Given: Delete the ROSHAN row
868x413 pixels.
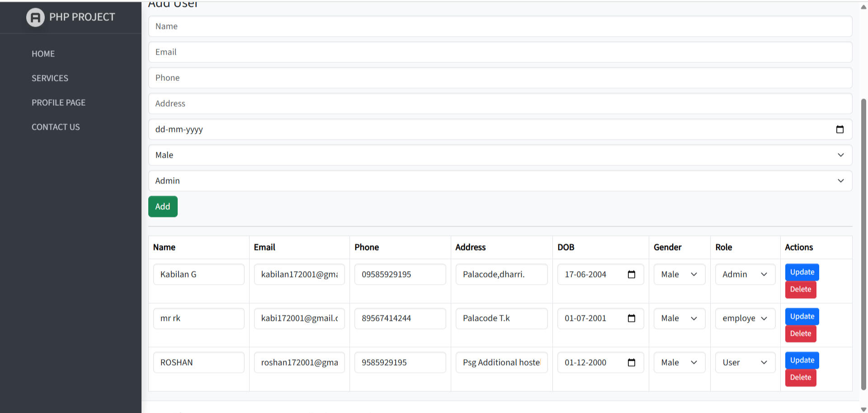Looking at the screenshot, I should coord(801,377).
